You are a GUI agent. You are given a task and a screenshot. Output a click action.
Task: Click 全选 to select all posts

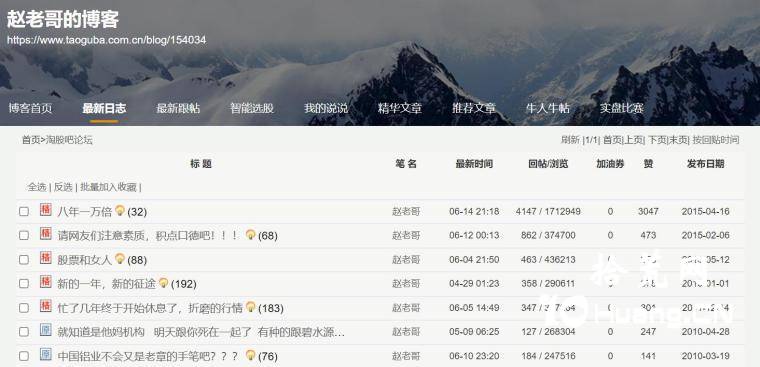[37, 187]
